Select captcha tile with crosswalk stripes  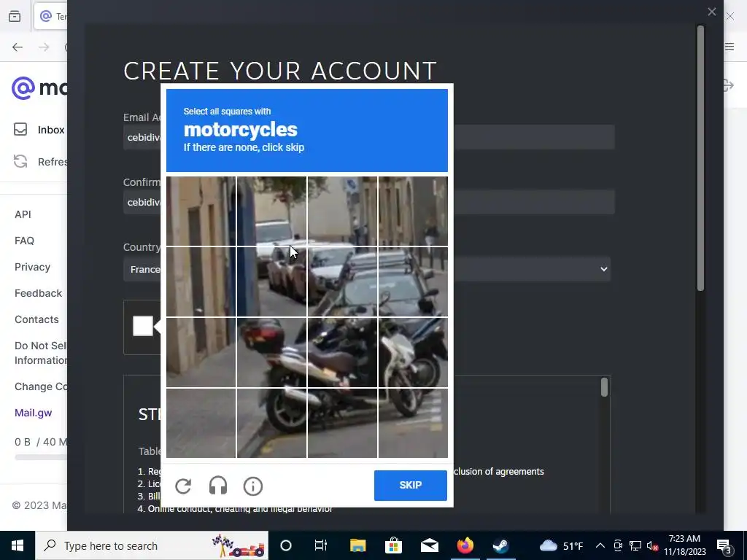tap(413, 424)
